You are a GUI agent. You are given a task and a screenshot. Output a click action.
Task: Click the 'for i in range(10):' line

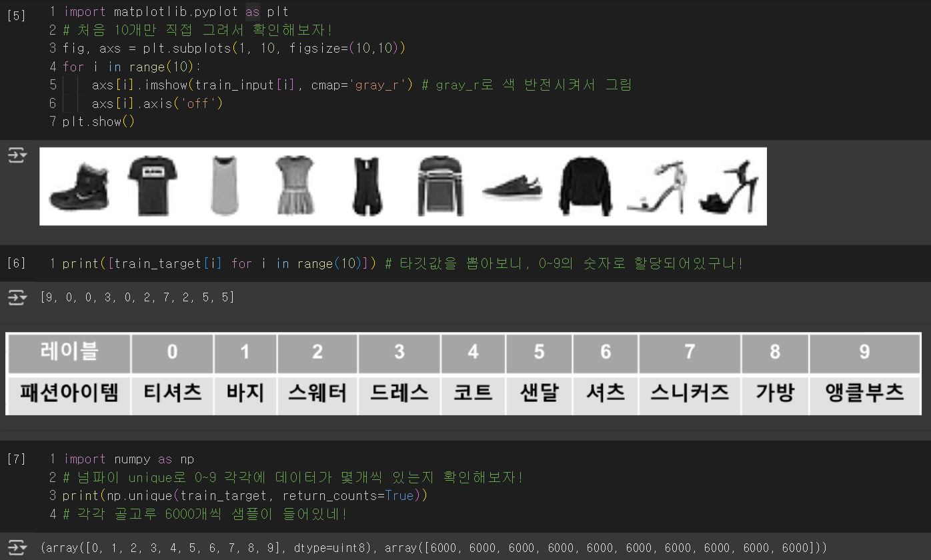click(x=132, y=67)
